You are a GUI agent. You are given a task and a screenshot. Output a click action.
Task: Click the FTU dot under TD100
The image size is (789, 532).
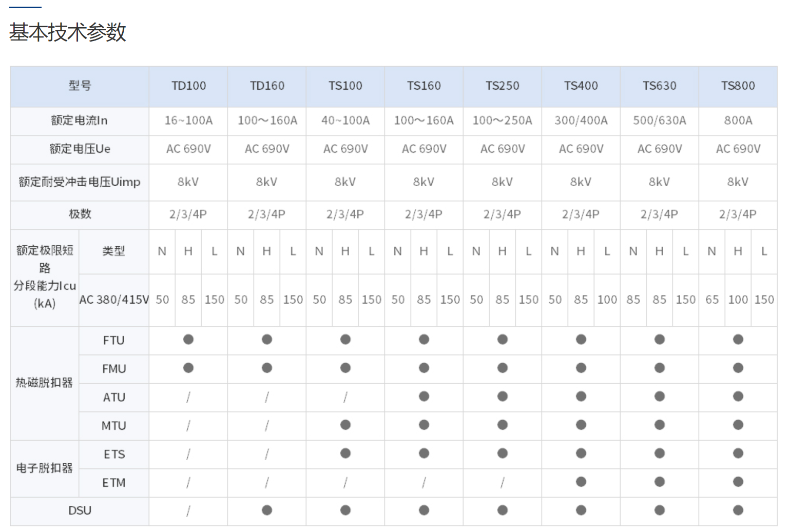pos(188,340)
